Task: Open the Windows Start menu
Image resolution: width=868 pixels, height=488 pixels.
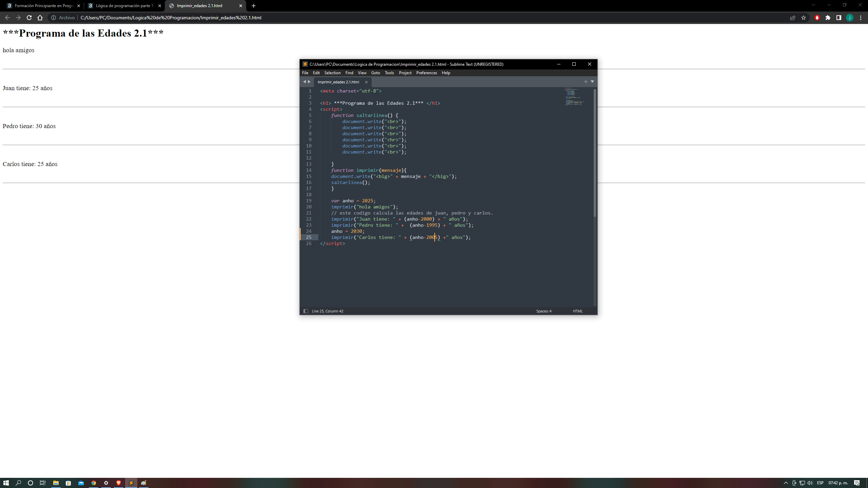Action: 6,483
